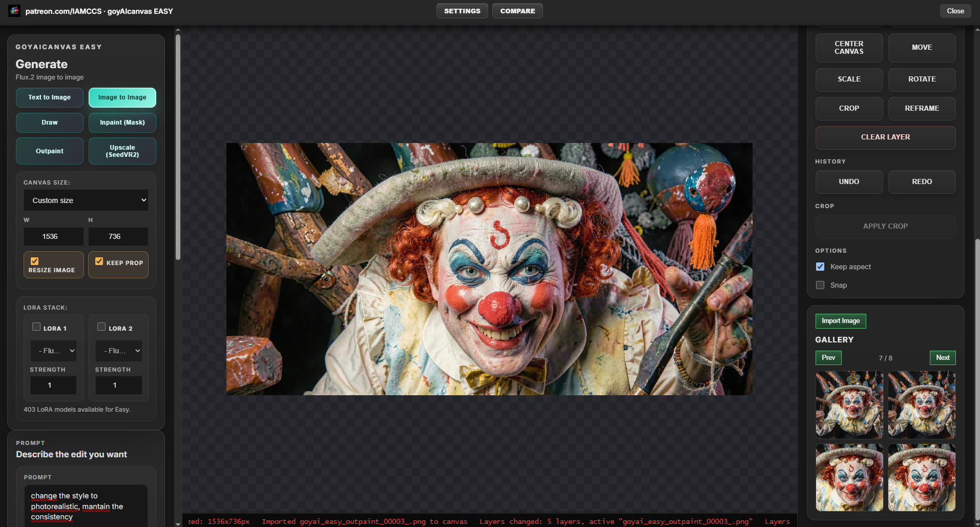Click the canvas width field 1536
Image resolution: width=980 pixels, height=527 pixels.
tap(53, 236)
